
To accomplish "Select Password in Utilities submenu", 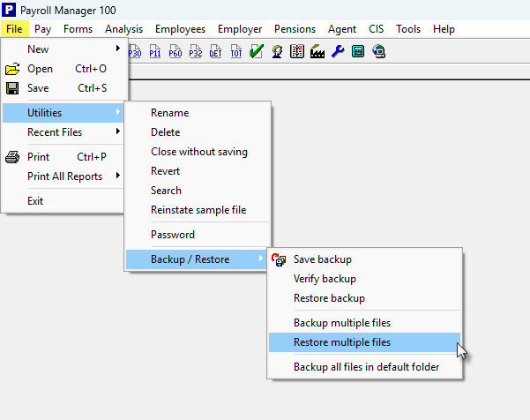I will tap(198, 235).
